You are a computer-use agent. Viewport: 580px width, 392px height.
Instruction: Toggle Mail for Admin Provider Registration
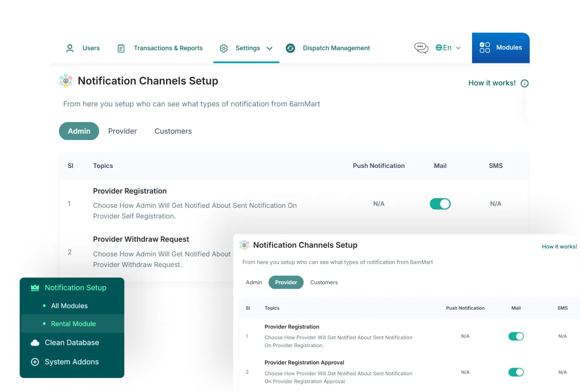click(440, 204)
